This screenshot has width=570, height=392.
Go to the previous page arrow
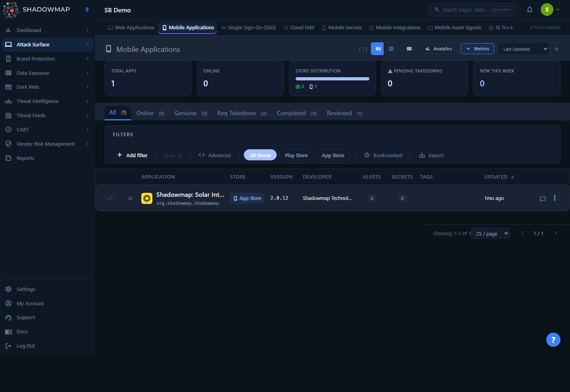522,233
